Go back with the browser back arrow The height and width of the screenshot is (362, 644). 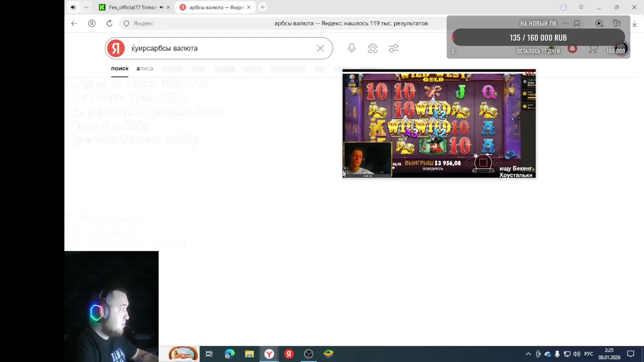[74, 23]
